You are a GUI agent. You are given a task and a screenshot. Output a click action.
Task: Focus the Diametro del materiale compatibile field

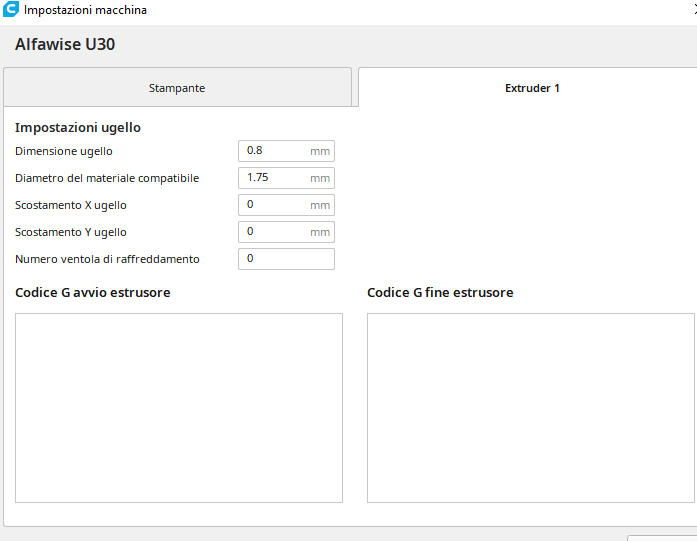click(275, 178)
